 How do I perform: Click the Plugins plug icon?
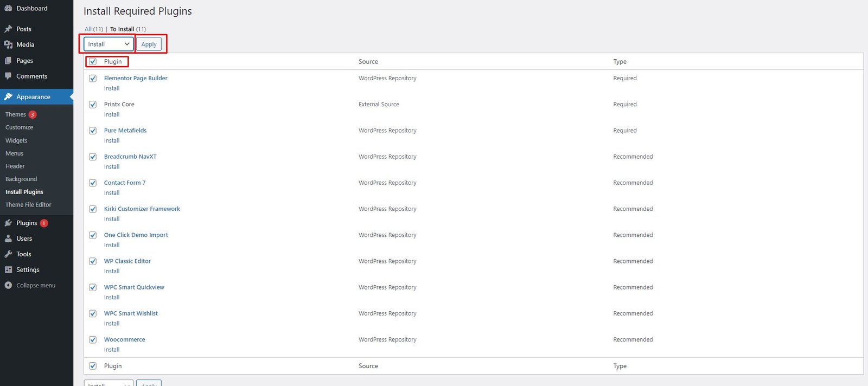click(8, 223)
